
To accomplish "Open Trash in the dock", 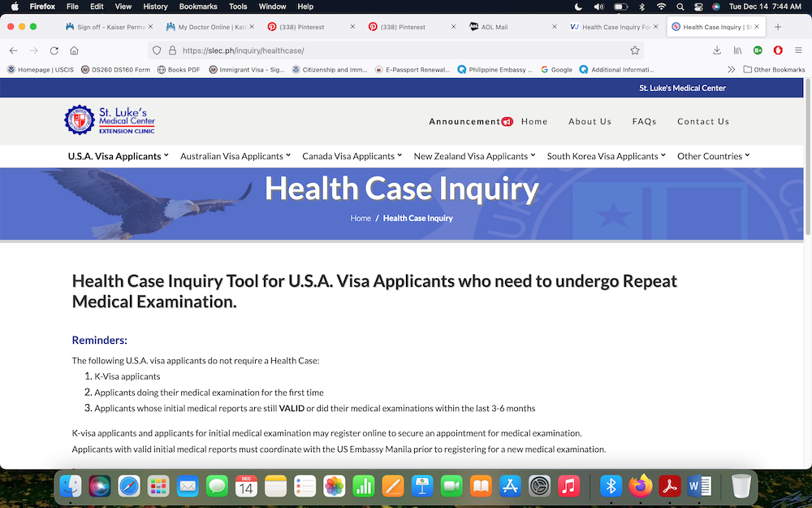I will click(741, 486).
